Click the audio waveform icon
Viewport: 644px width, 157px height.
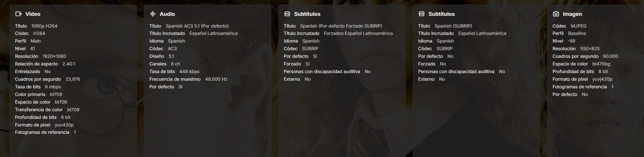click(x=153, y=14)
